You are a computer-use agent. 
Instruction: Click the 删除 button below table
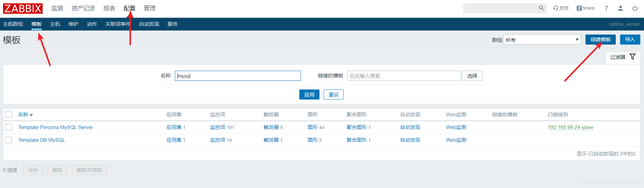coord(57,170)
